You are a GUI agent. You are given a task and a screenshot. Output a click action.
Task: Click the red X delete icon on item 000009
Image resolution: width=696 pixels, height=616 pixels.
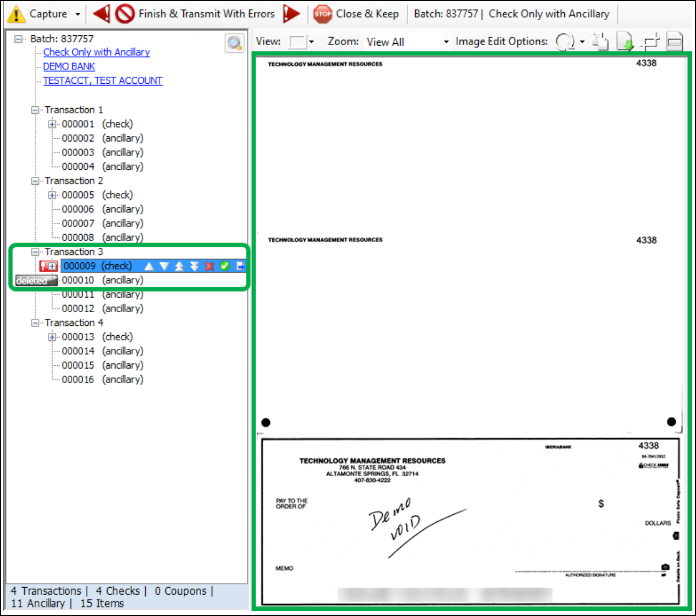point(209,266)
